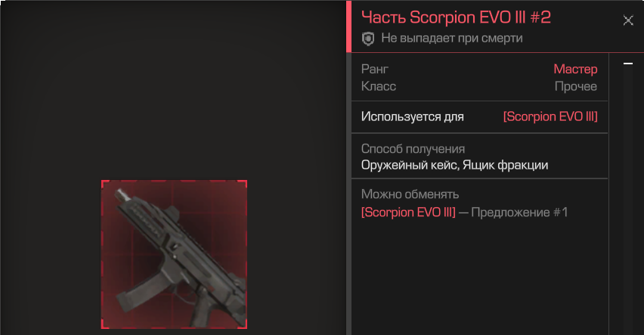Open the Scorpion EVO III link under Можно обменять
The image size is (644, 335).
click(x=408, y=212)
